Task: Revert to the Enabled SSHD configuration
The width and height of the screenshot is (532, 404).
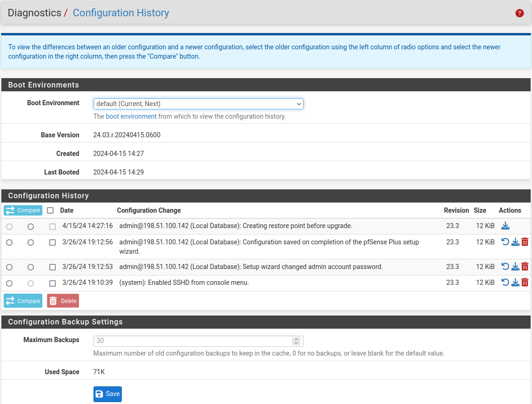Action: [505, 283]
